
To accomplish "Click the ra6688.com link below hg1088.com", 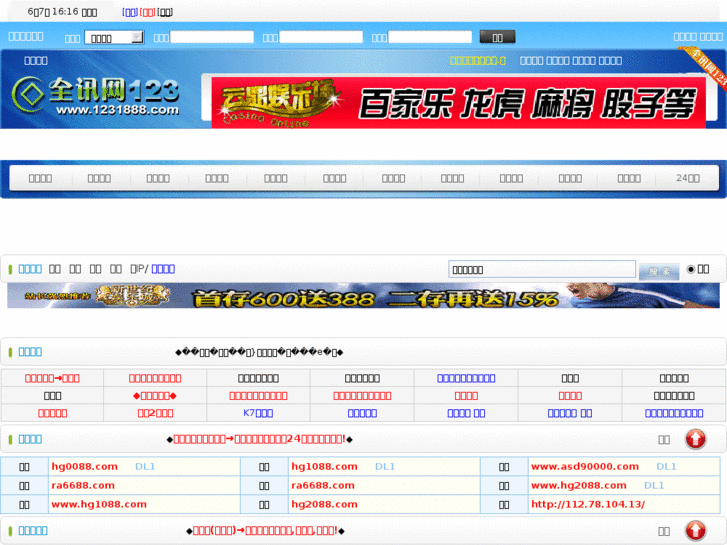I will click(323, 486).
